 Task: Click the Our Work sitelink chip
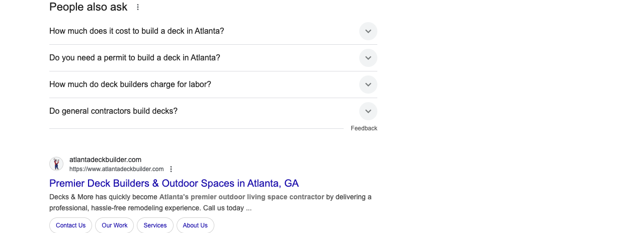pyautogui.click(x=115, y=225)
